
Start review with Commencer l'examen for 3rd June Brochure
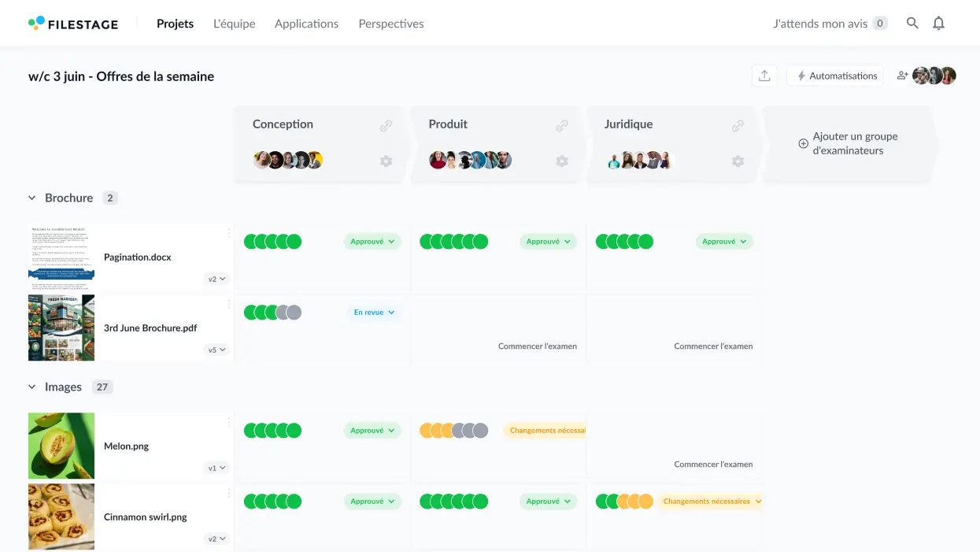[x=538, y=346]
